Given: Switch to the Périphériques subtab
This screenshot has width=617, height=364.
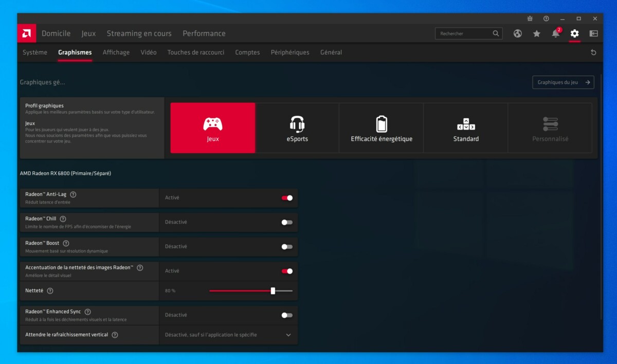Looking at the screenshot, I should (290, 52).
